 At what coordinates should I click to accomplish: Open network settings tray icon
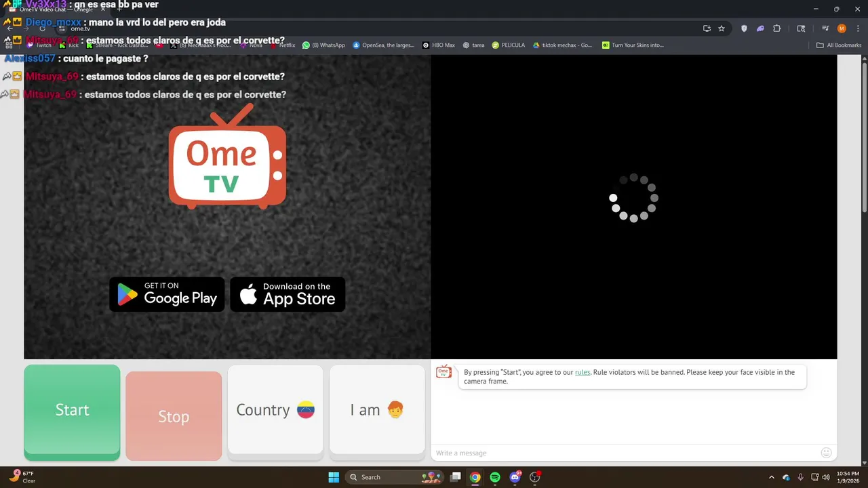click(814, 477)
